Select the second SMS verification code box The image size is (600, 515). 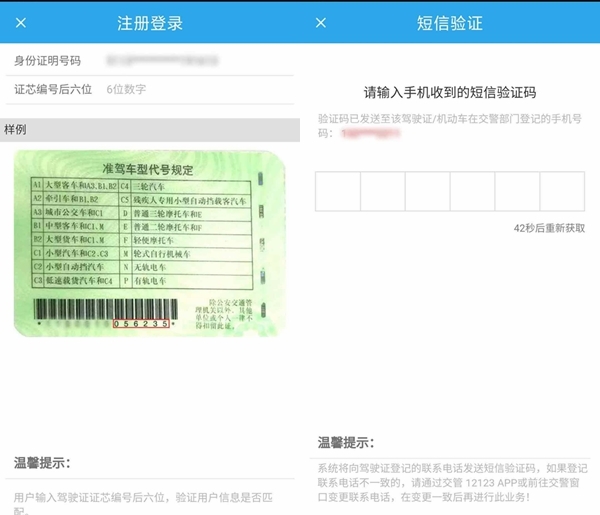pos(383,191)
